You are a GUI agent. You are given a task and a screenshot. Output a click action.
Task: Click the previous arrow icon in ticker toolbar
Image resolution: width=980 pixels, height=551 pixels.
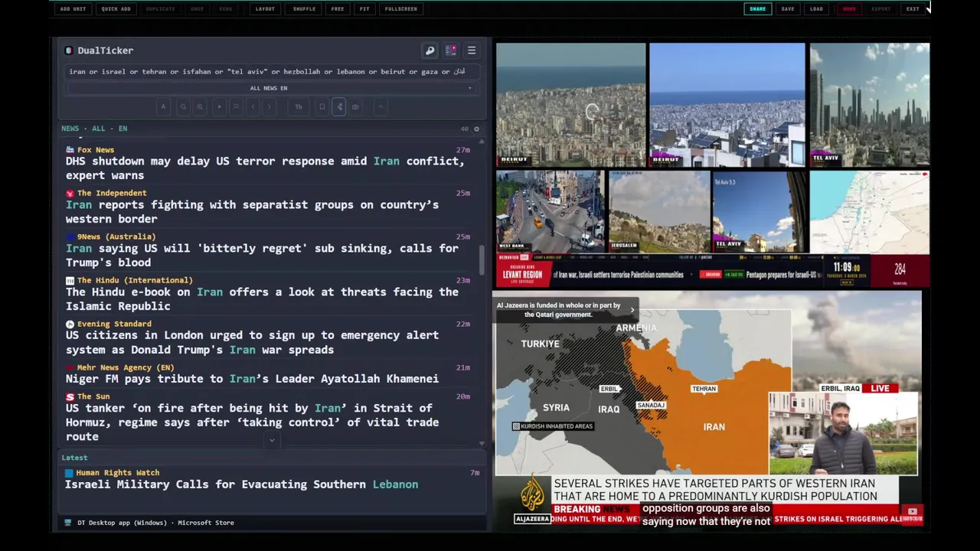253,107
